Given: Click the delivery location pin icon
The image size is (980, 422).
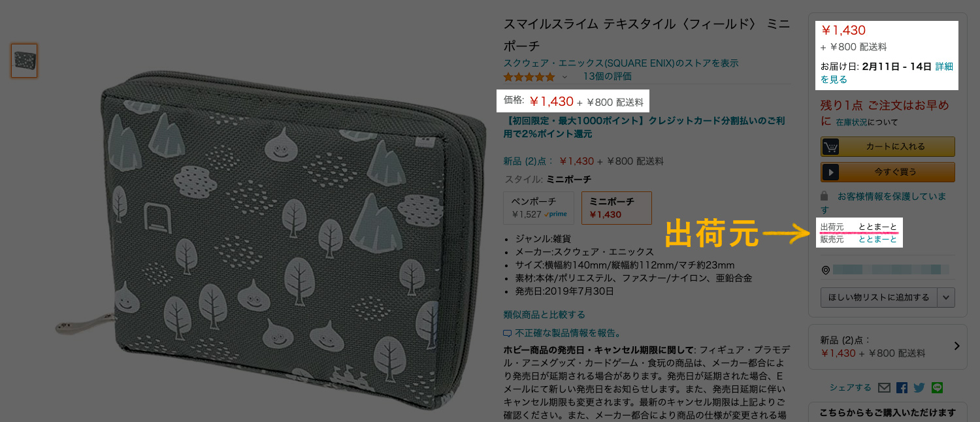Looking at the screenshot, I should [x=826, y=270].
